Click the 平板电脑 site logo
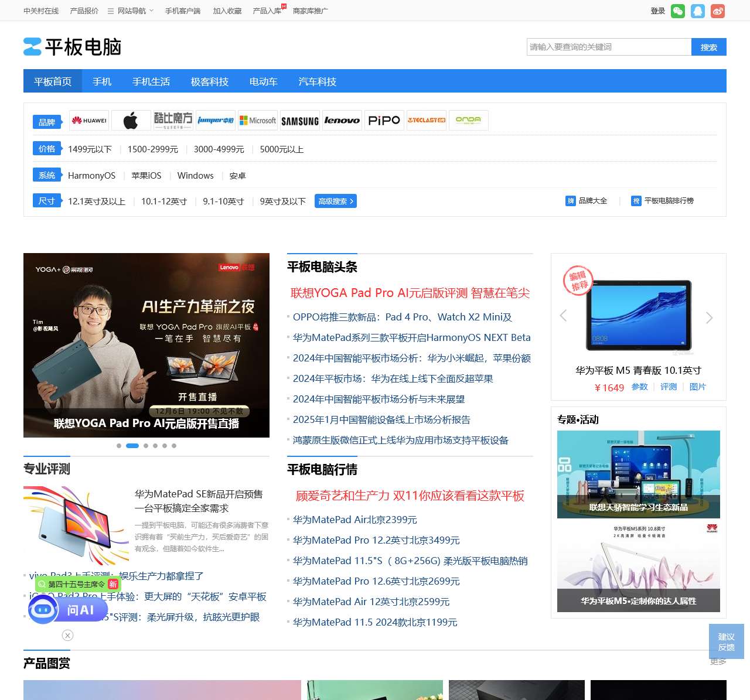The height and width of the screenshot is (700, 750). point(73,47)
